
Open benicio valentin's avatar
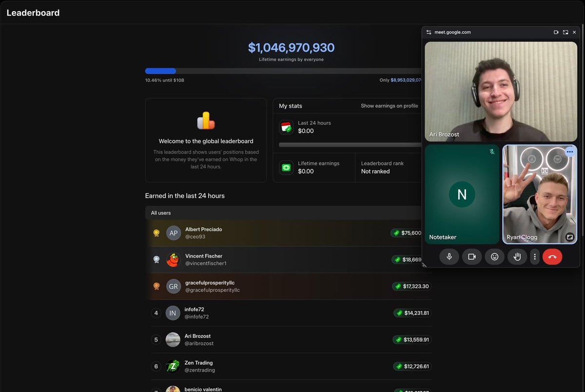tap(173, 389)
